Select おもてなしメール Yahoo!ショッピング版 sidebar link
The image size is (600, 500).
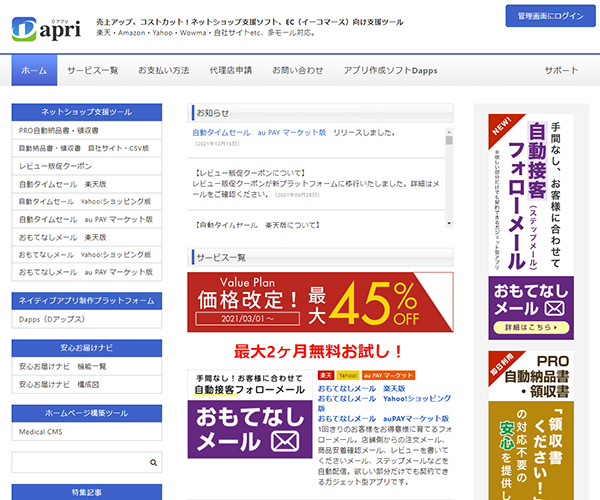coord(87,255)
